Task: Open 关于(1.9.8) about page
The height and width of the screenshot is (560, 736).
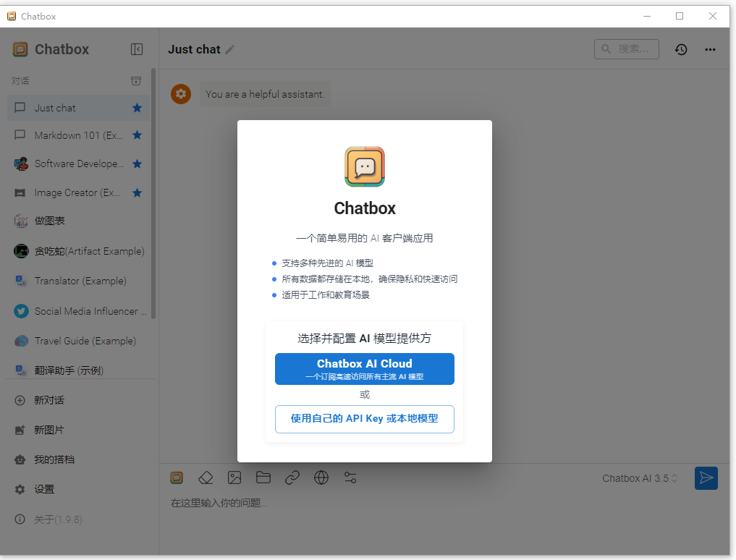Action: (78, 519)
